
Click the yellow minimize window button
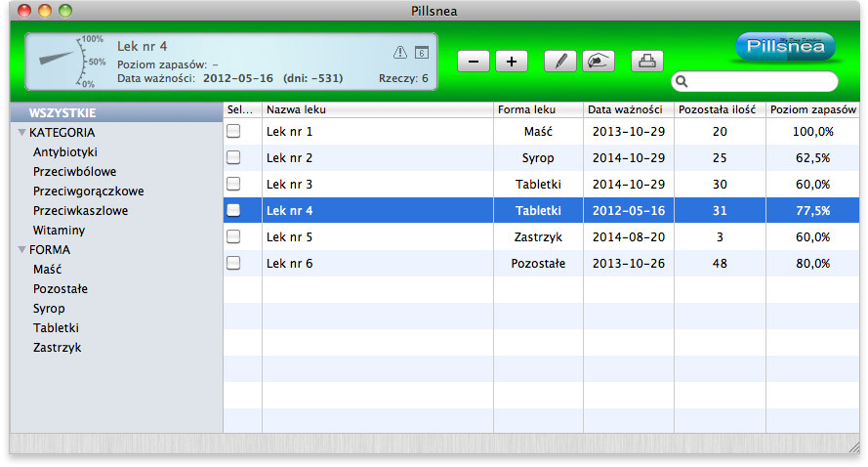45,11
